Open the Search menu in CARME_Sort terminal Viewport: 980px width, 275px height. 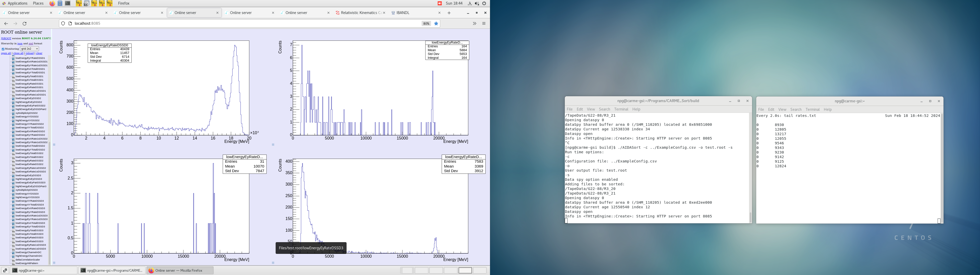coord(604,109)
